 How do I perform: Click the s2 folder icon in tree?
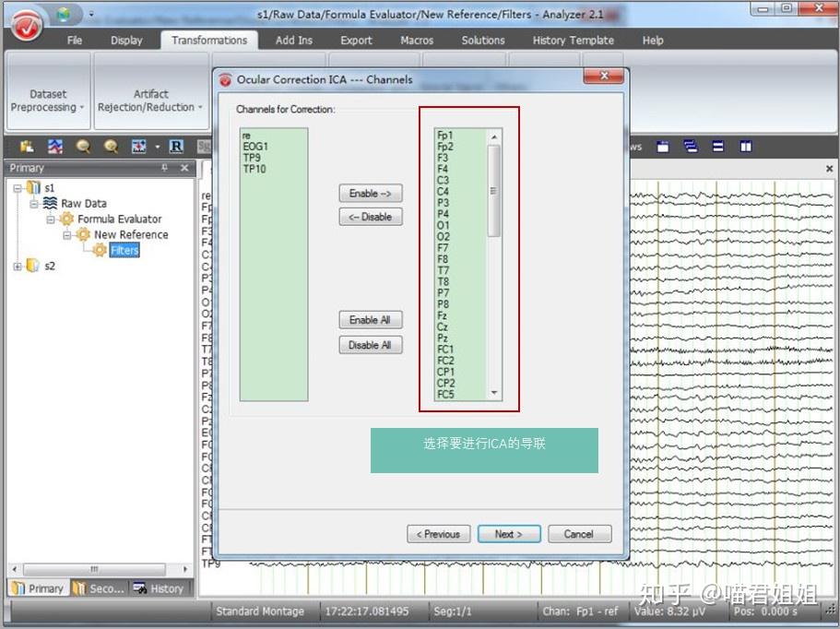point(32,266)
